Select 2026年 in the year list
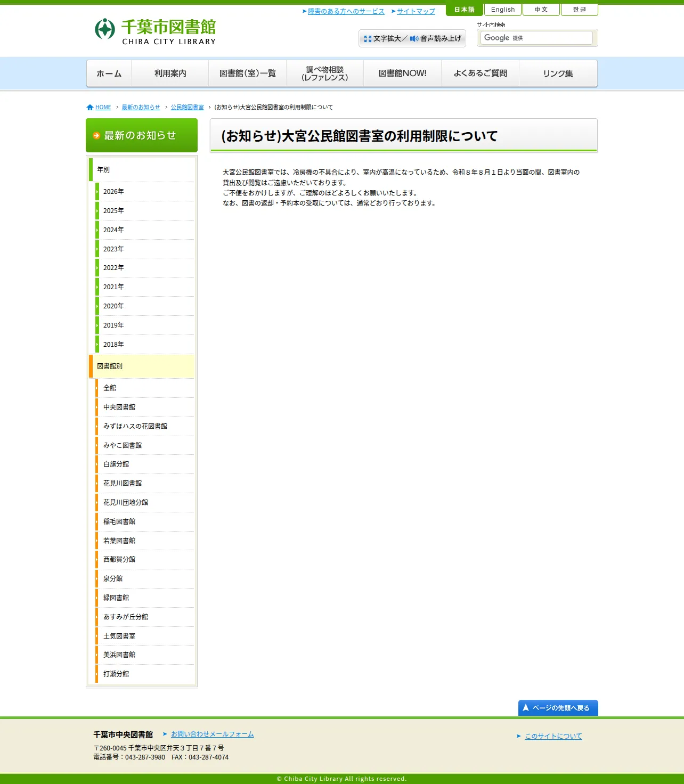 coord(145,192)
